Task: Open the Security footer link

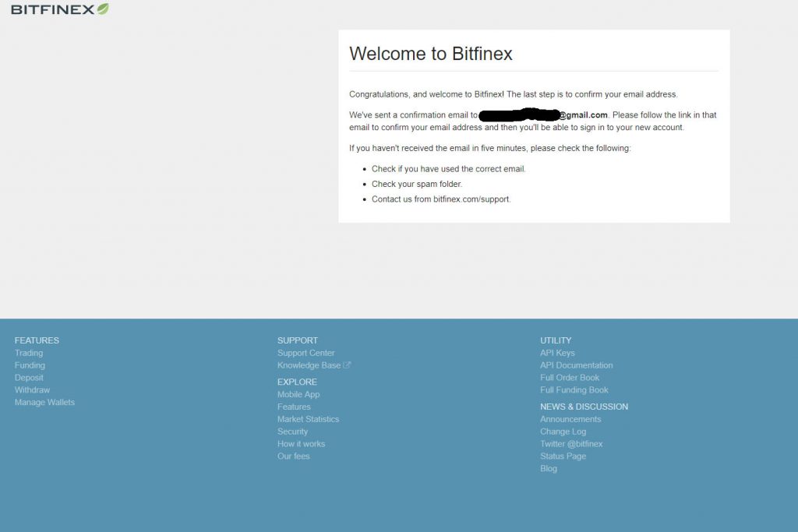Action: point(292,432)
